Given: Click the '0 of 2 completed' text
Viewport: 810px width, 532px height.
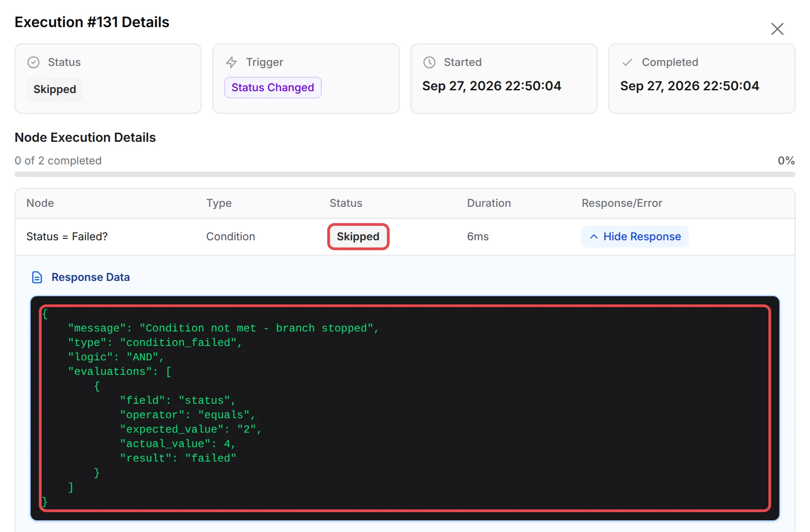Looking at the screenshot, I should (x=58, y=161).
